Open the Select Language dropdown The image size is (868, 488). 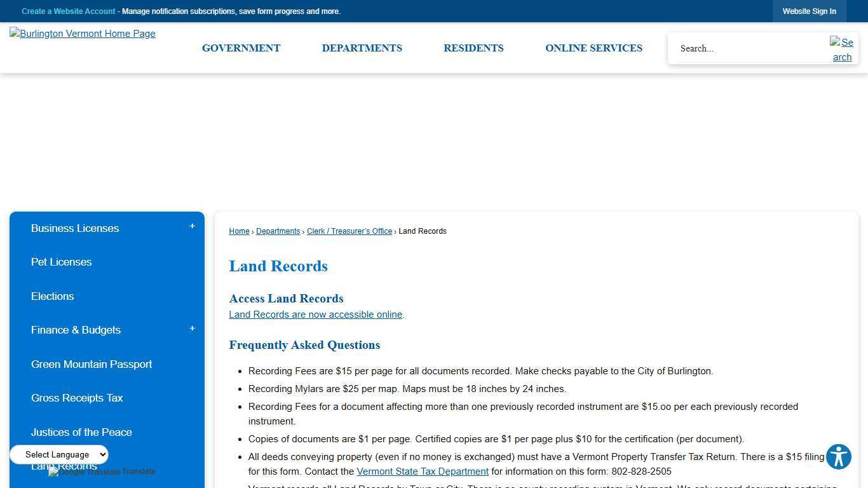click(59, 454)
